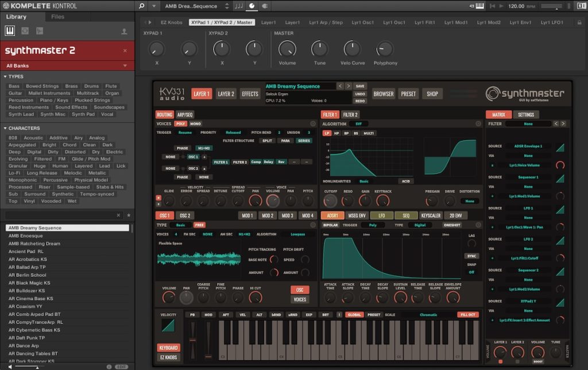Go to next parameter pages arrow

[x=150, y=22]
